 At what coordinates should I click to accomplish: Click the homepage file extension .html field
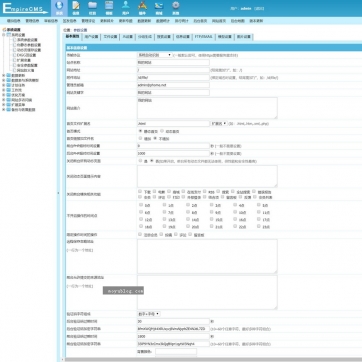point(173,123)
